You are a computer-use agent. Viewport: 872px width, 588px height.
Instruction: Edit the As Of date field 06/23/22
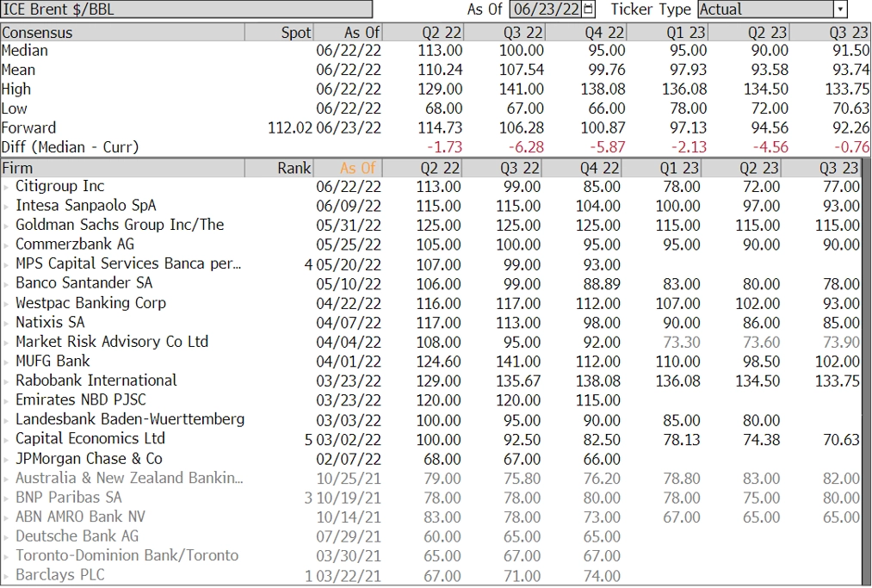pos(547,9)
